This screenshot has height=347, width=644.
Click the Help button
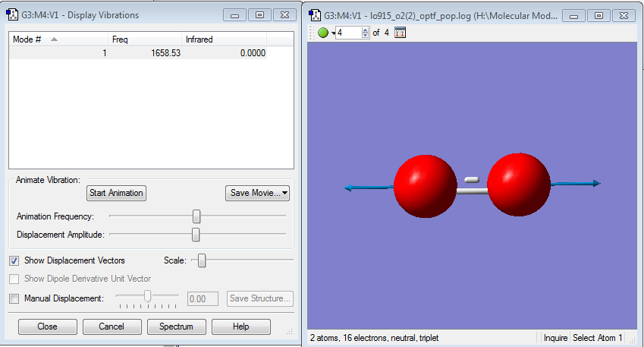[241, 326]
